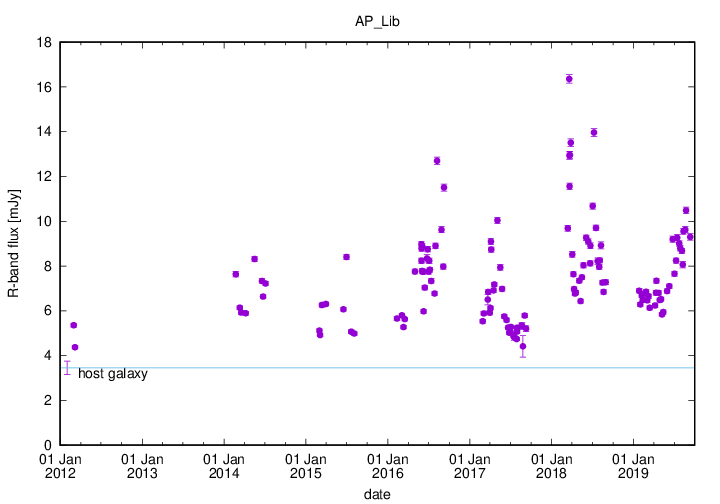Select the '01 Jan 2014' x-axis tick label
The image size is (720, 504).
224,466
